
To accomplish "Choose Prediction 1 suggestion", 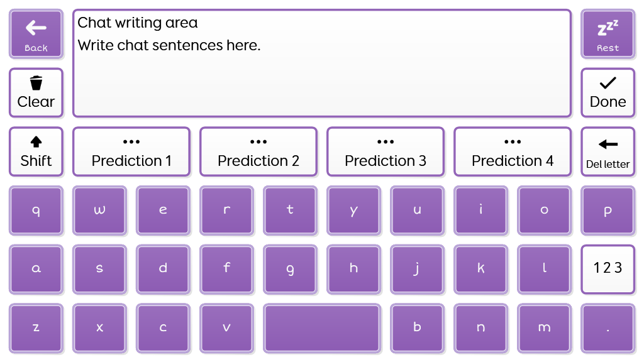I will [131, 152].
